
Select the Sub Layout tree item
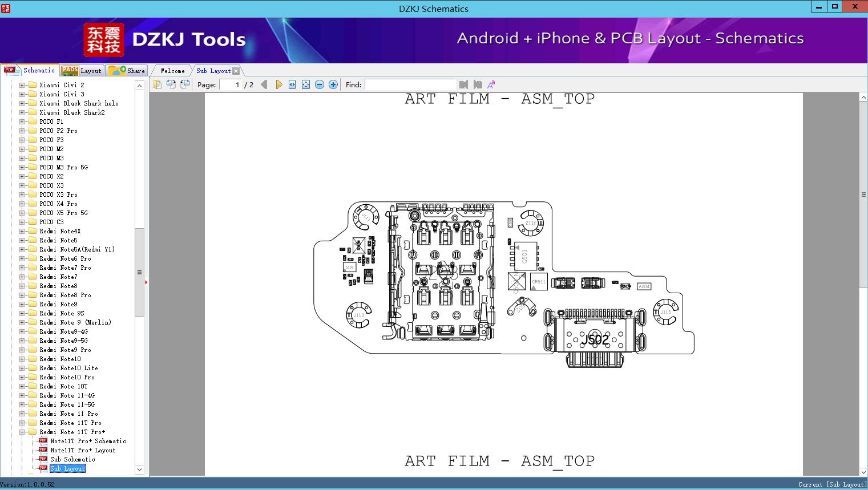pyautogui.click(x=67, y=468)
